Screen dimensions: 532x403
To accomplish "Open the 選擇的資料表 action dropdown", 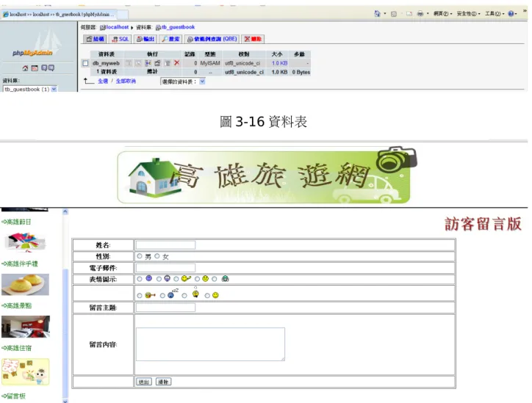I will (x=183, y=81).
